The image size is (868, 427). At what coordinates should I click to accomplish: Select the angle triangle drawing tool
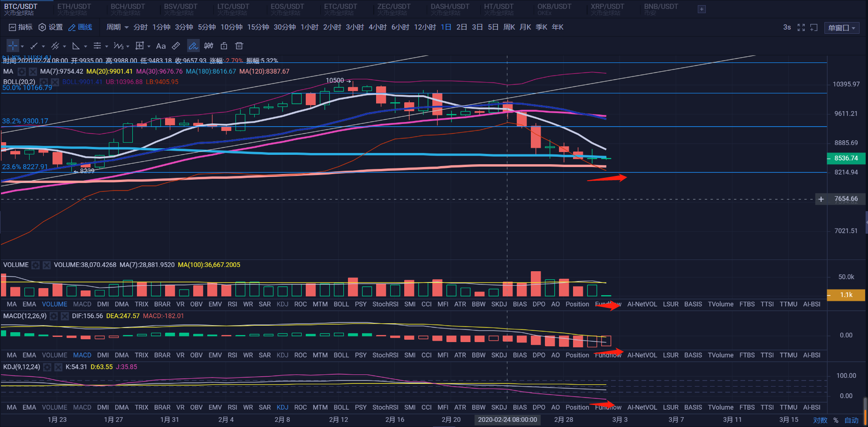[x=76, y=46]
